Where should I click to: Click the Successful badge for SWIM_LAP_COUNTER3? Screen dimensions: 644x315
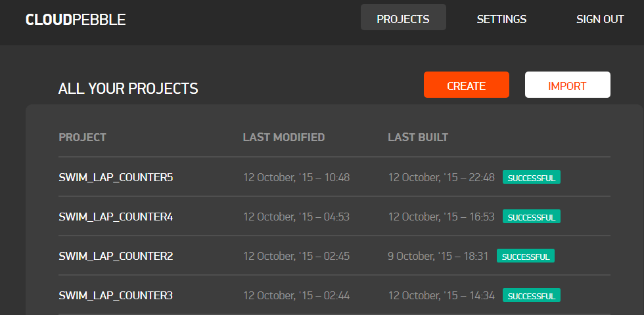coord(532,295)
